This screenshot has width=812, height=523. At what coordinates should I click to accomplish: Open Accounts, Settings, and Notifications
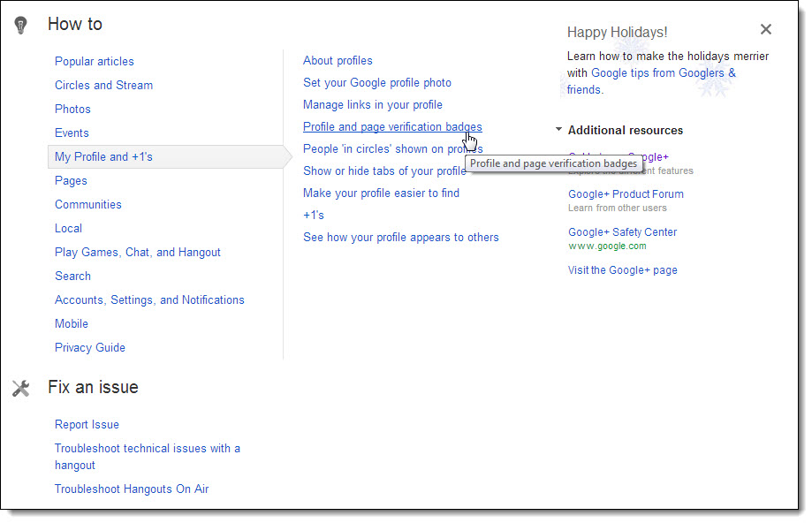(x=149, y=299)
